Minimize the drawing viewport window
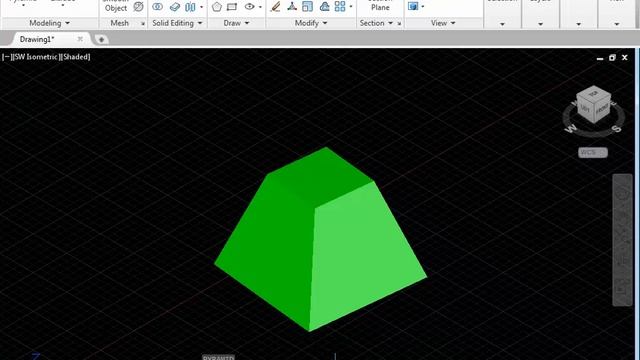Screen dimensions: 640x360 [600, 58]
